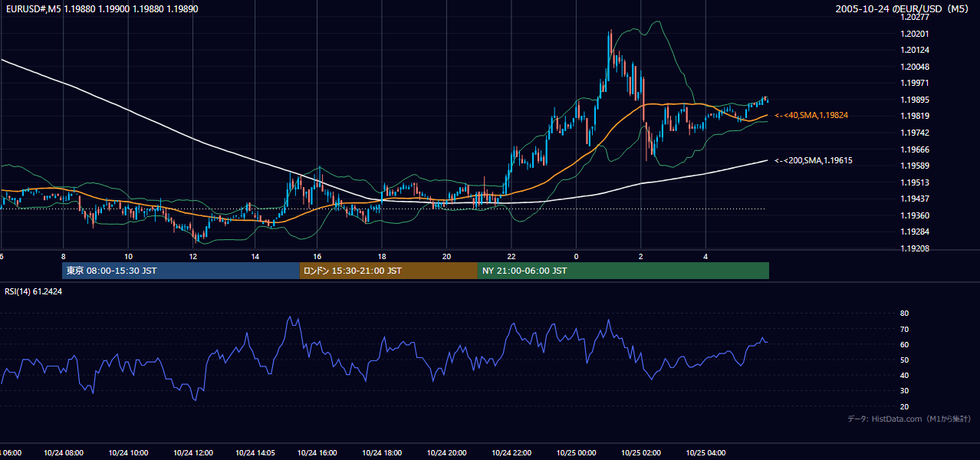Screen dimensions: 980x460
Task: Click RSI scale value 30
Action: 905,391
